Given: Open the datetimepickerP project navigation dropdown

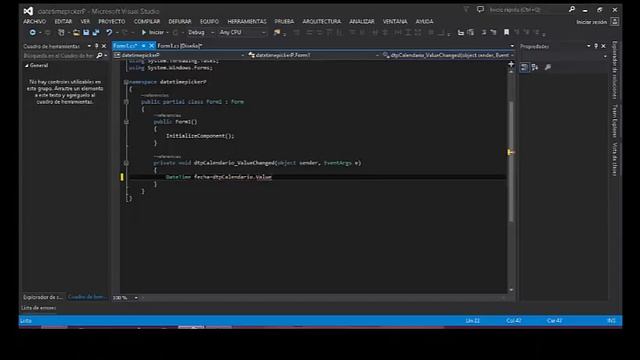Looking at the screenshot, I should (x=180, y=56).
